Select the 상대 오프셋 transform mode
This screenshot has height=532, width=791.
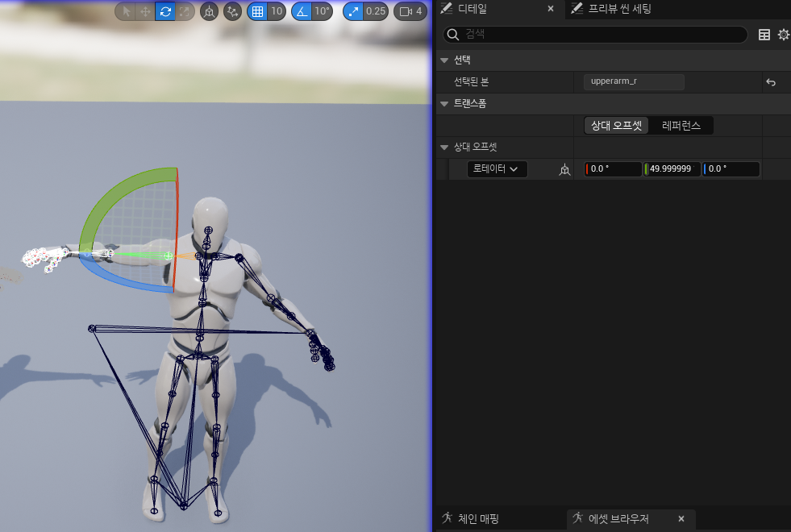coord(617,126)
